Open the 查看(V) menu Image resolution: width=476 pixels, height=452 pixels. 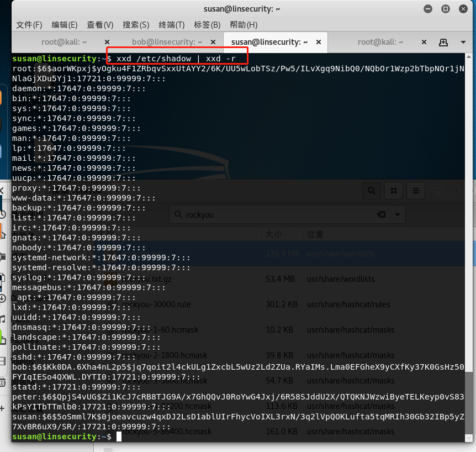100,25
